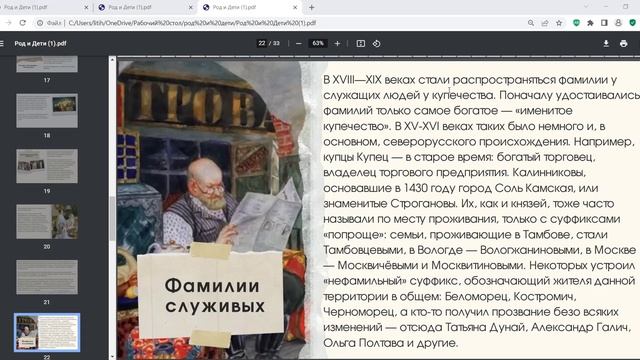Download the PDF file
The height and width of the screenshot is (360, 640).
pyautogui.click(x=606, y=43)
